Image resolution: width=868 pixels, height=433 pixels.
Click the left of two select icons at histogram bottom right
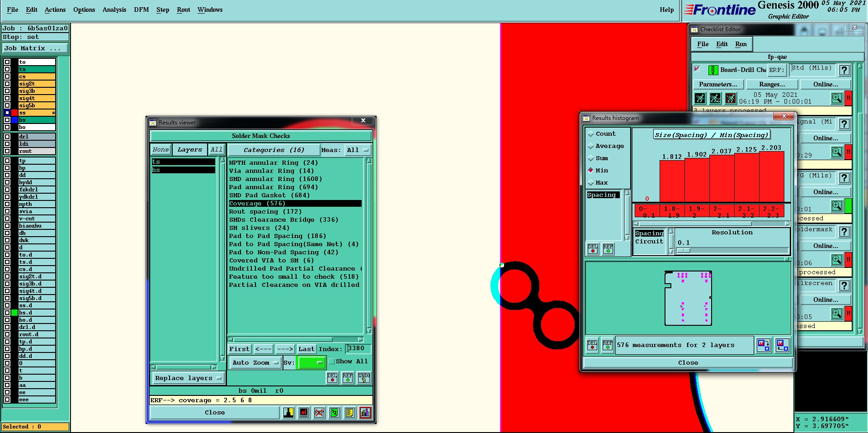coord(764,345)
